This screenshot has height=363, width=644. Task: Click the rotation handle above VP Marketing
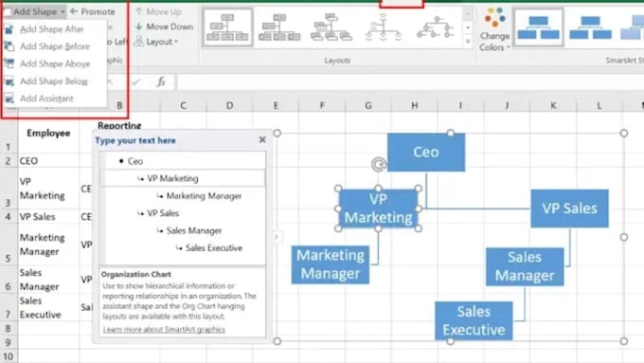pos(378,164)
